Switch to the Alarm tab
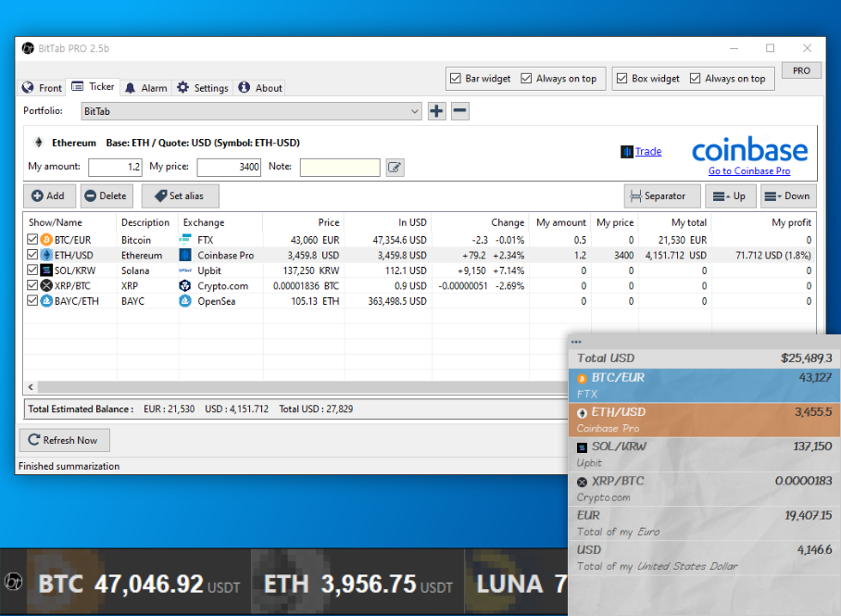 pyautogui.click(x=145, y=87)
